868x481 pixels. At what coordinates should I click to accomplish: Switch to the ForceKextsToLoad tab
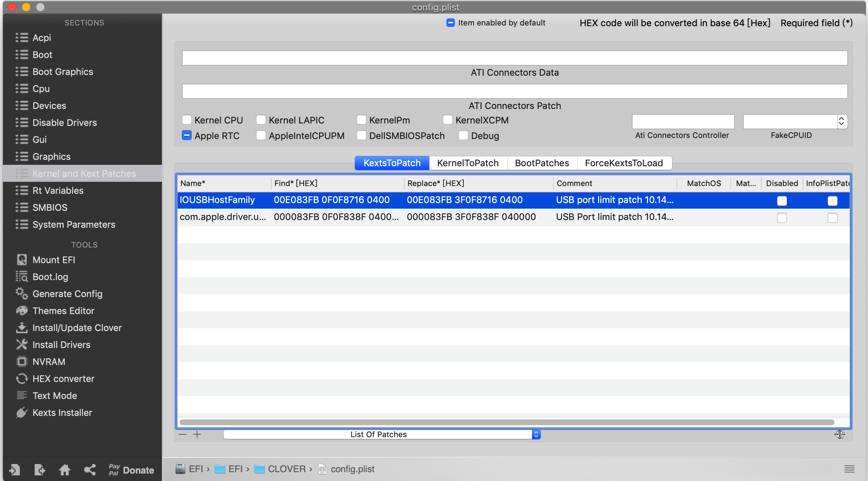coord(624,163)
